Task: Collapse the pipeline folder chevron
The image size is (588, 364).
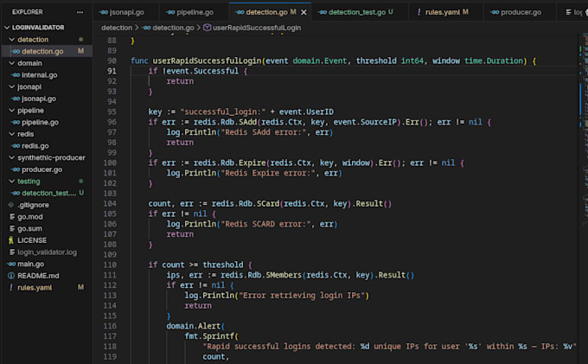Action: (x=11, y=110)
